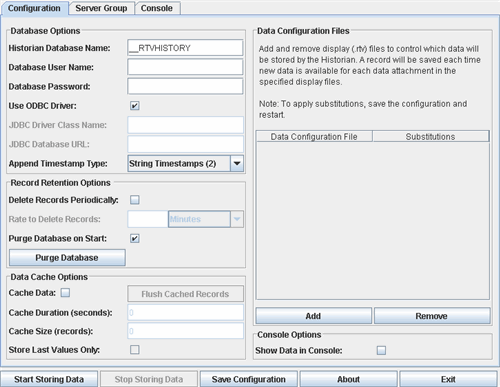Switch to the Server Group tab
Viewport: 500px width, 387px height.
(x=101, y=8)
